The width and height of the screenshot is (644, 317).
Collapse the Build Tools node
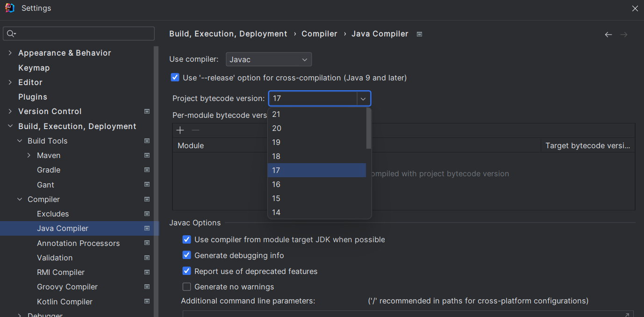20,141
